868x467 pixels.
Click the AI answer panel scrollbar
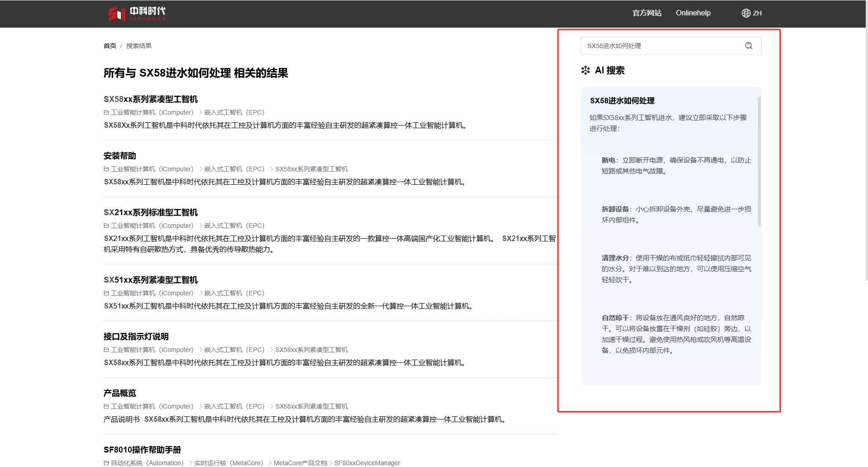(759, 161)
